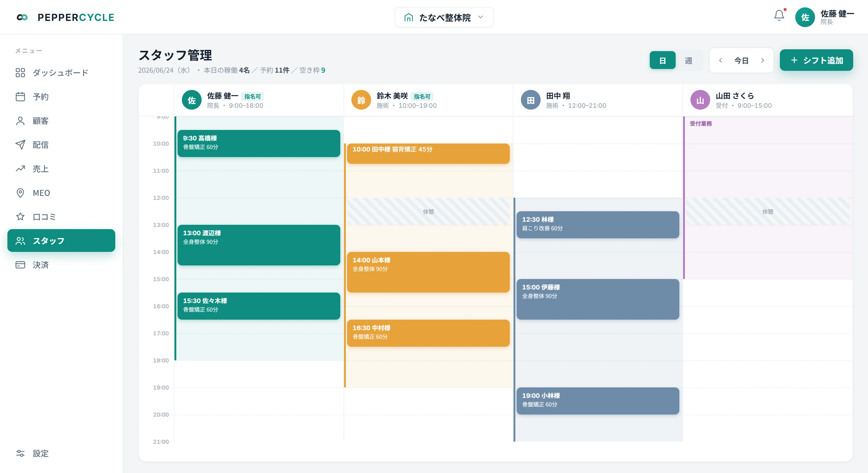Open the notification bell
Image resolution: width=868 pixels, height=473 pixels.
779,15
